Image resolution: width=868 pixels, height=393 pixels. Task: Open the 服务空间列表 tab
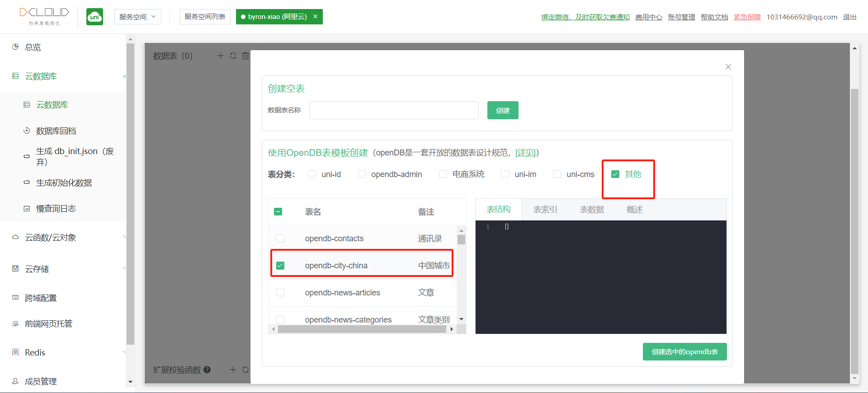[205, 17]
